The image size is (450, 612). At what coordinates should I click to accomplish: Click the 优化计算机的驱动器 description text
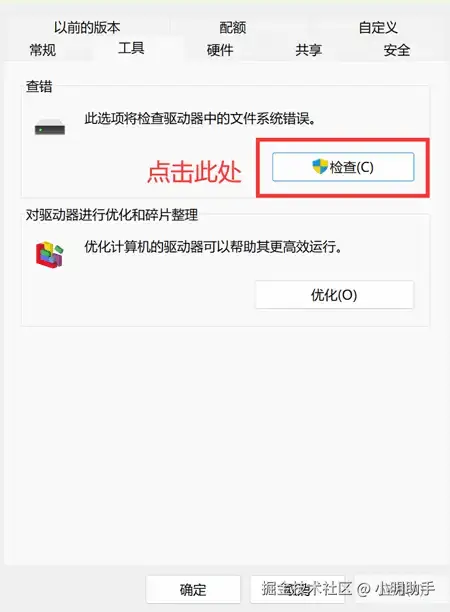pos(213,247)
